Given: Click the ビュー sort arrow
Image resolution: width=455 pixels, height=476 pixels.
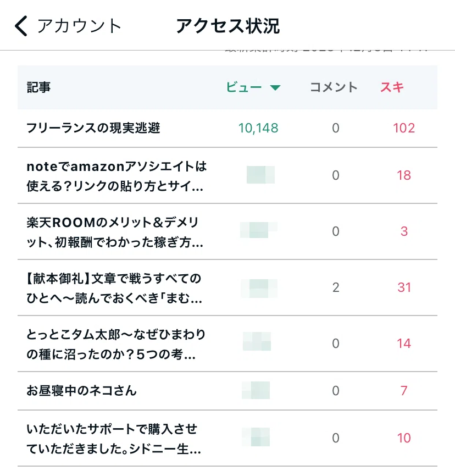Looking at the screenshot, I should point(275,88).
